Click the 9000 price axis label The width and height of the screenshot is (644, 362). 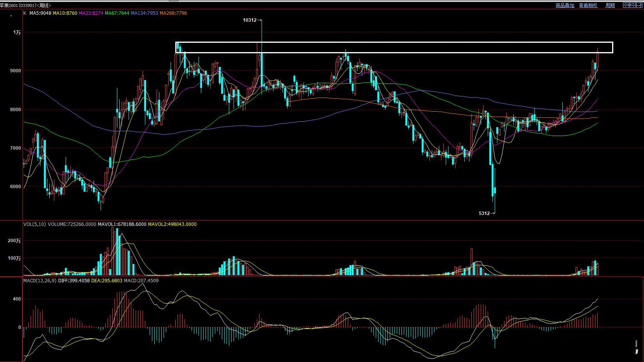click(15, 71)
